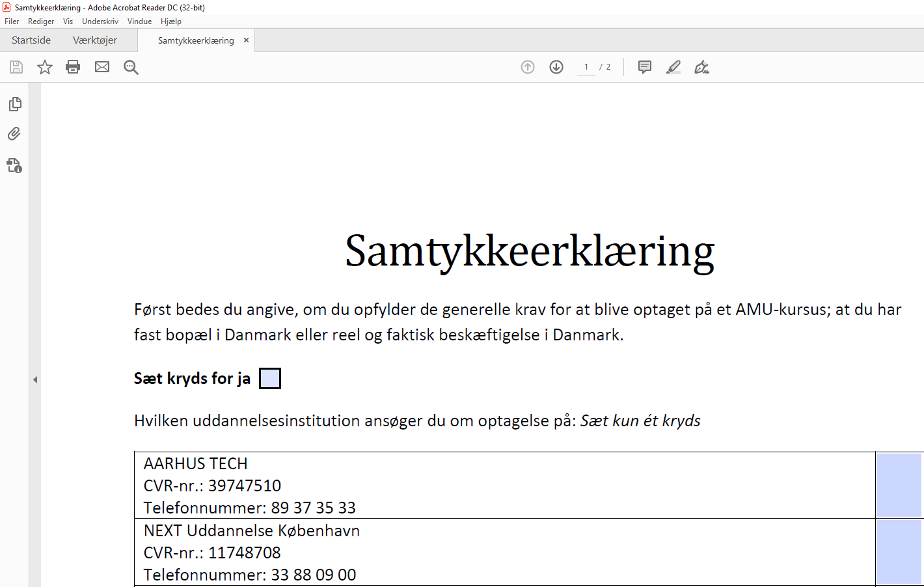Open the Add comment sticky note icon
Screen dimensions: 924x587
click(x=644, y=67)
